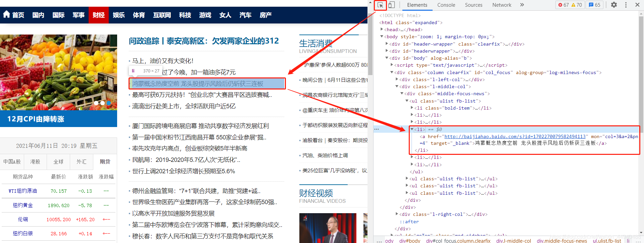The width and height of the screenshot is (644, 243).
Task: Close the DevTools panel
Action: point(637,5)
